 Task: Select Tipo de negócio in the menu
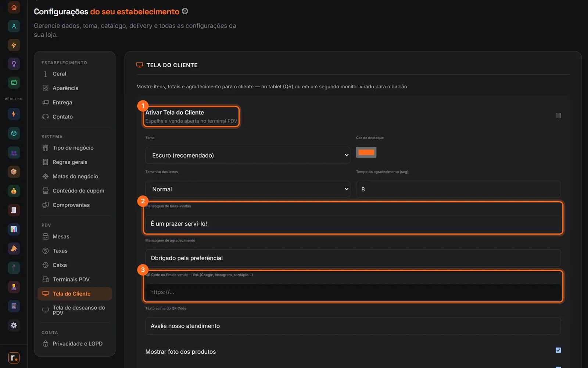tap(75, 148)
